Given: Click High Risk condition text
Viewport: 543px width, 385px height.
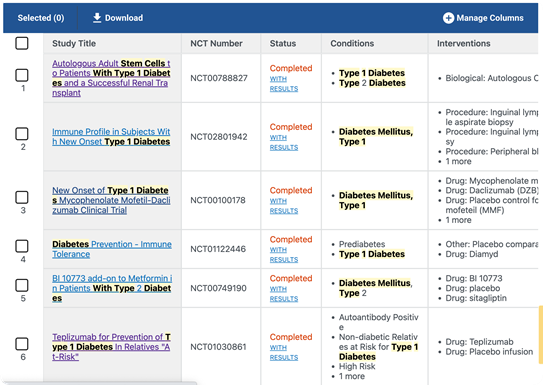Looking at the screenshot, I should [357, 366].
